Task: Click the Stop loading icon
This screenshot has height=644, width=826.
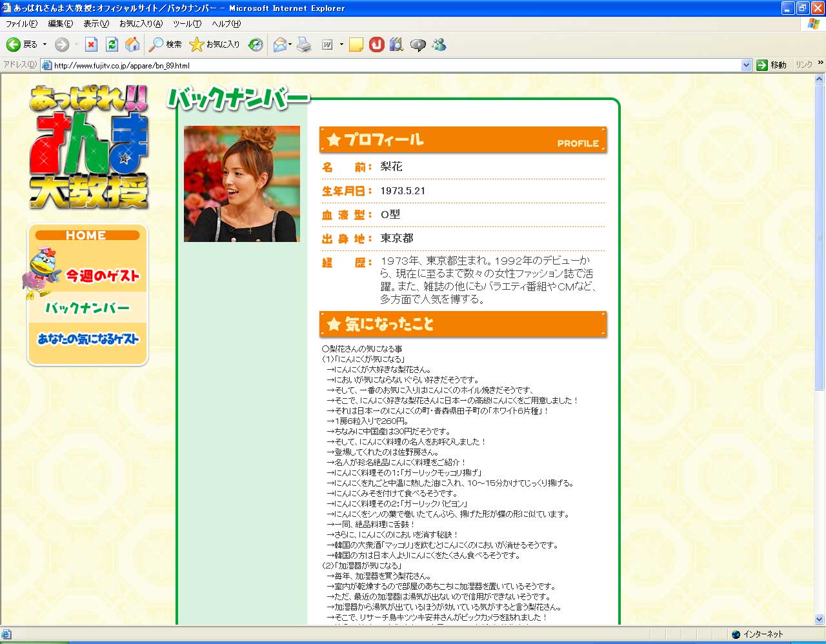Action: click(x=91, y=45)
